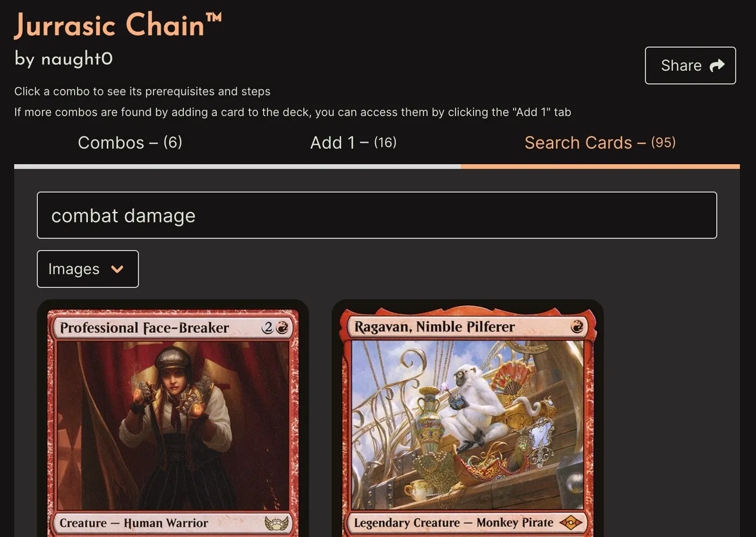Click the Ragavan, Nimble Pilferer name bar

(468, 327)
